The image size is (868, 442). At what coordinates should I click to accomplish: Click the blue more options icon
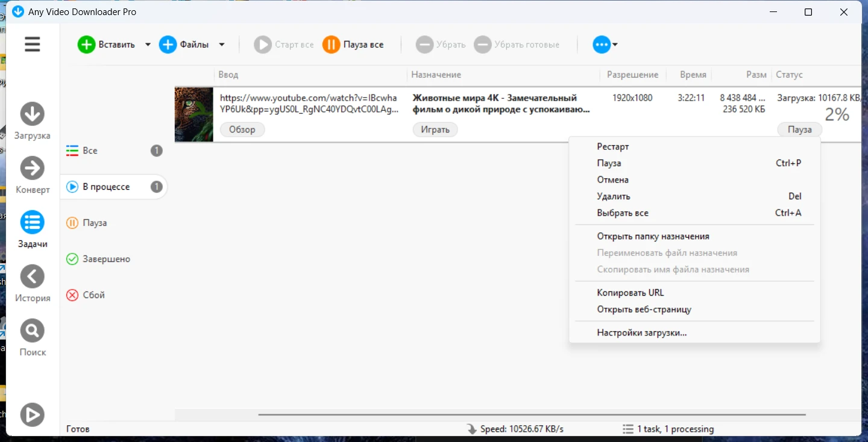[601, 45]
